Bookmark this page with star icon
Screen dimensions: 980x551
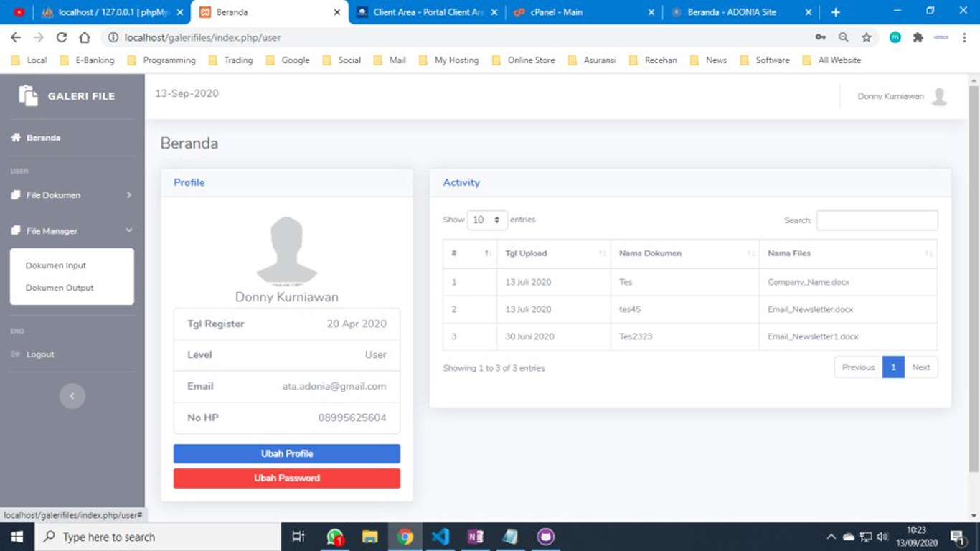(867, 37)
